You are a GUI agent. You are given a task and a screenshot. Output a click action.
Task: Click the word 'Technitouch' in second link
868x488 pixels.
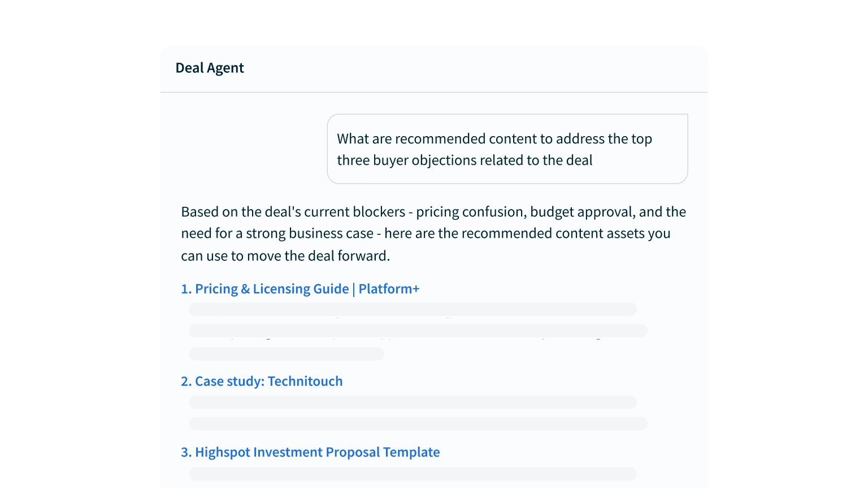tap(305, 381)
